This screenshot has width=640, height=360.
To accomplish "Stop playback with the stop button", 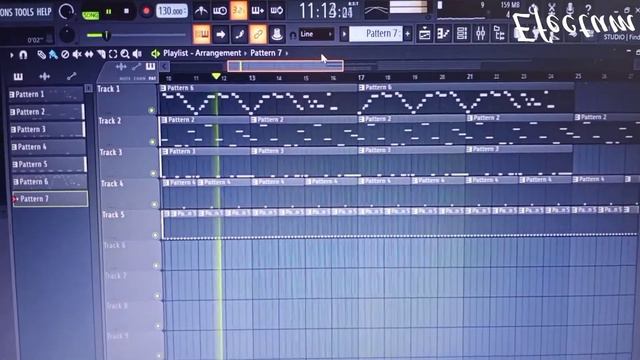I will (126, 11).
